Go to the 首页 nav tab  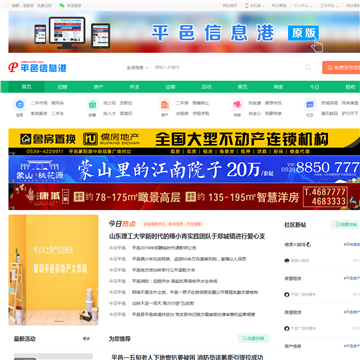(27, 87)
